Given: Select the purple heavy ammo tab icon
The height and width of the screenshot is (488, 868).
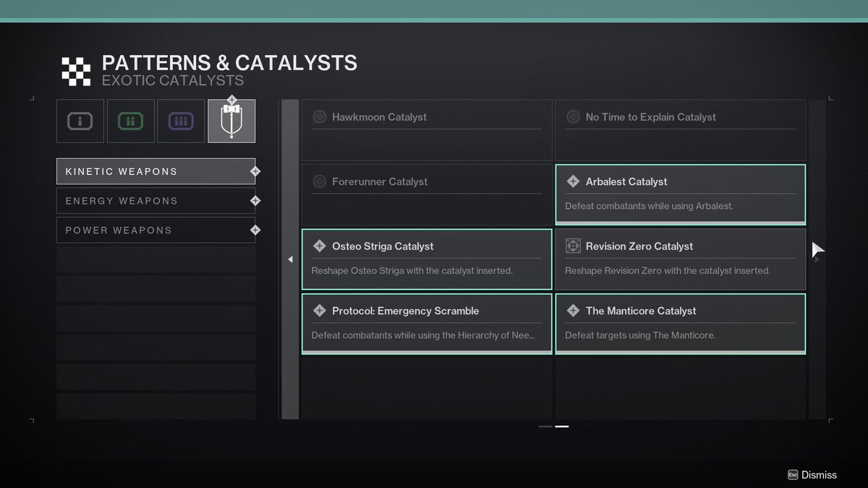Looking at the screenshot, I should [x=181, y=121].
